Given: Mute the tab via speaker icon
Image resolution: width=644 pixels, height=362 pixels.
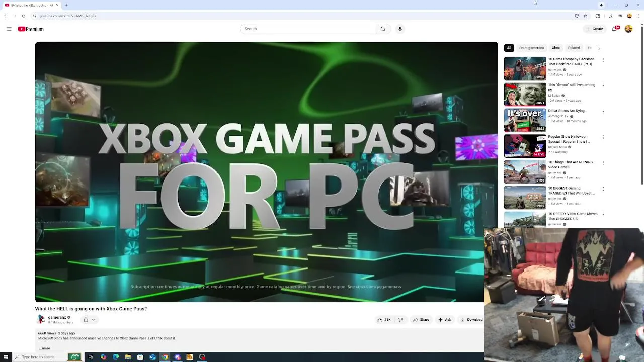Looking at the screenshot, I should tap(51, 5).
